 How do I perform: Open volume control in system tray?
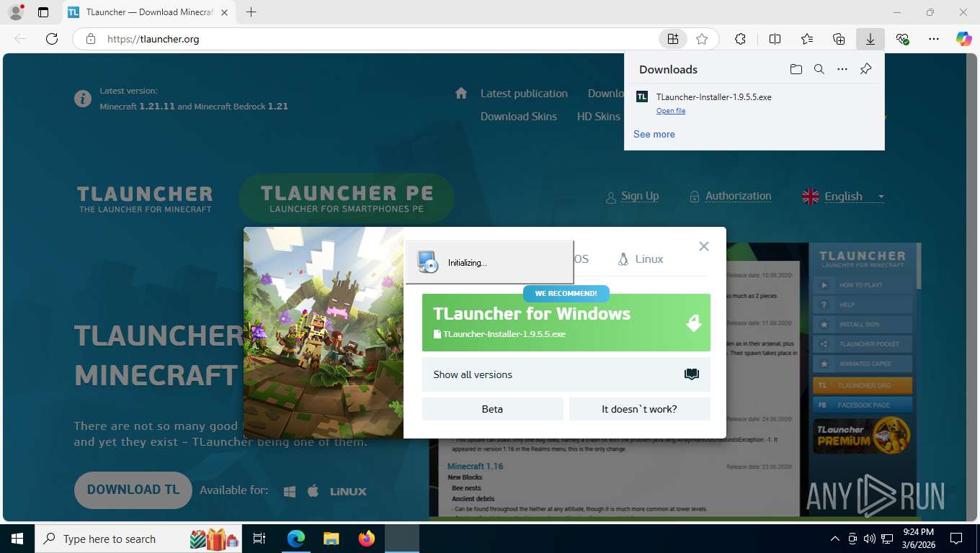tap(870, 539)
